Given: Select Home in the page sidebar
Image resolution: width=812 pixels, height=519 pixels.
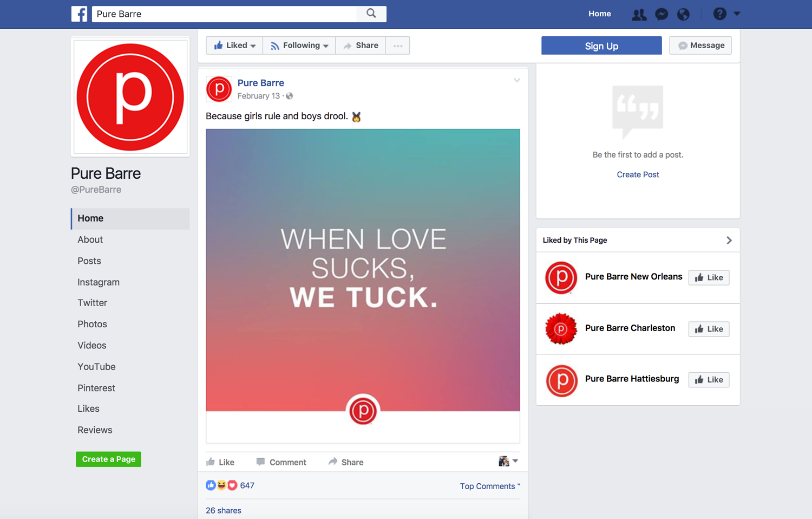Looking at the screenshot, I should point(130,218).
